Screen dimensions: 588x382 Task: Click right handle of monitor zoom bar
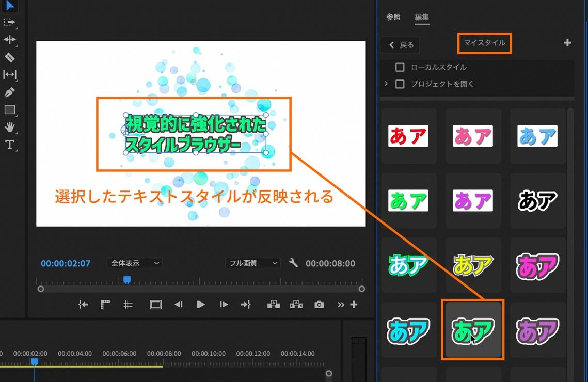362,289
